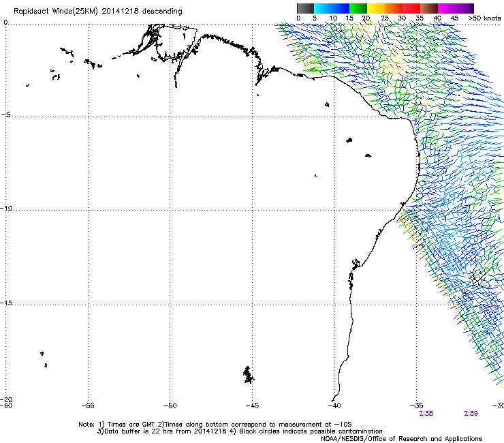The height and width of the screenshot is (443, 504).
Task: Click the longitude label '-35'
Action: pyautogui.click(x=417, y=406)
